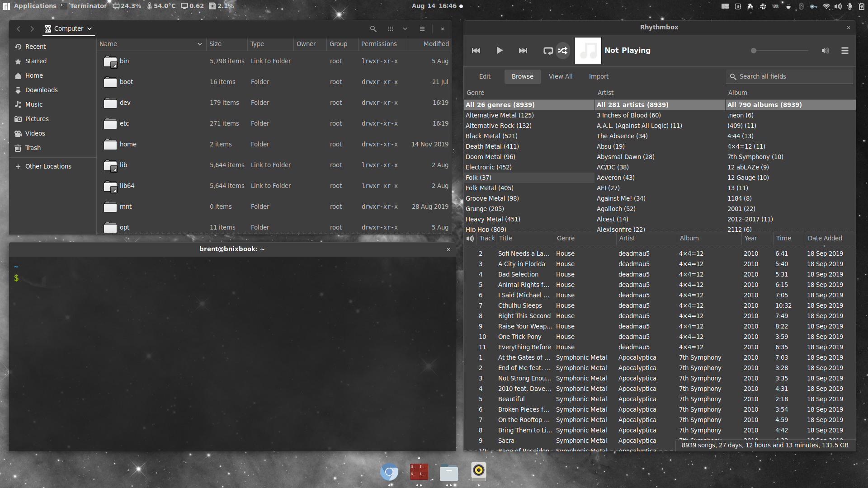This screenshot has height=488, width=868.
Task: Click the Edit button in Rhythmbox
Action: click(485, 76)
